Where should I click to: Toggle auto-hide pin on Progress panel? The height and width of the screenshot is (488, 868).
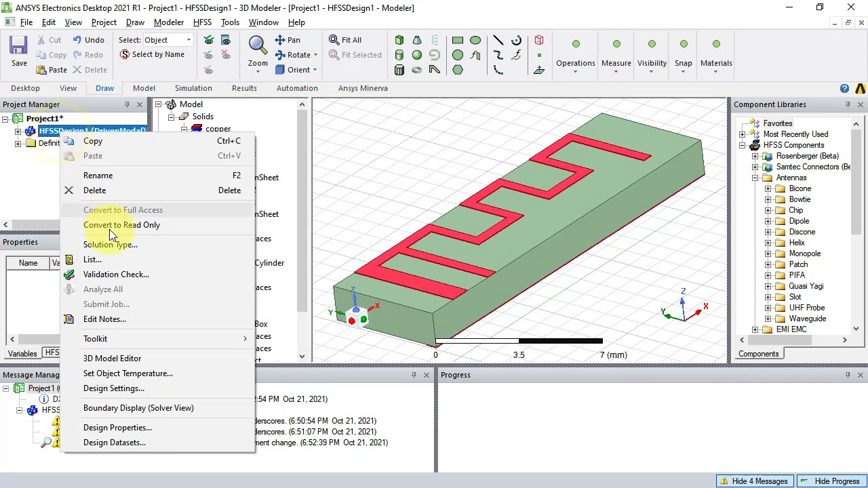848,375
